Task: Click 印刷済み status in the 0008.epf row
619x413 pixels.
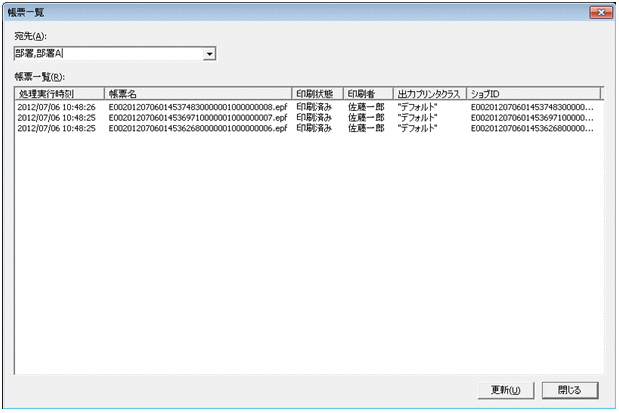Action: 314,107
